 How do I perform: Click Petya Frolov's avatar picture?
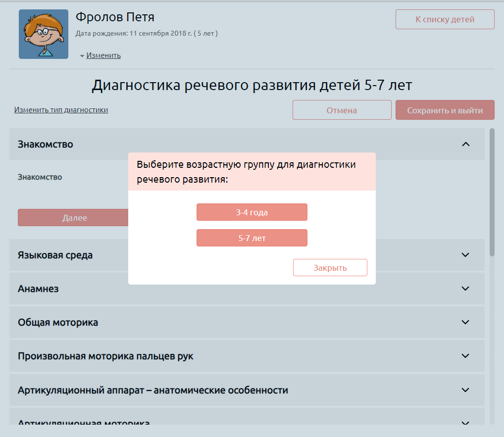pos(44,34)
